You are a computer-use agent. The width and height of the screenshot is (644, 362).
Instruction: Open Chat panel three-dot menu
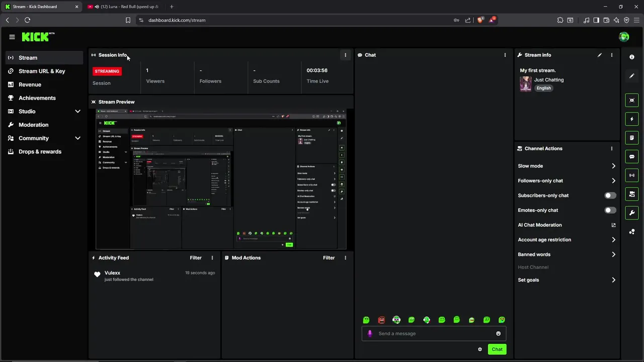pos(505,55)
